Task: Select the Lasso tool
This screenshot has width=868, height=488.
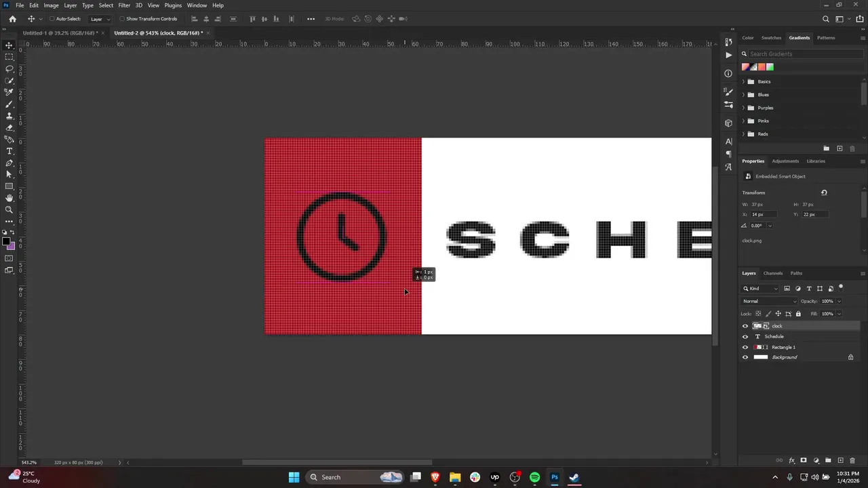Action: click(9, 68)
